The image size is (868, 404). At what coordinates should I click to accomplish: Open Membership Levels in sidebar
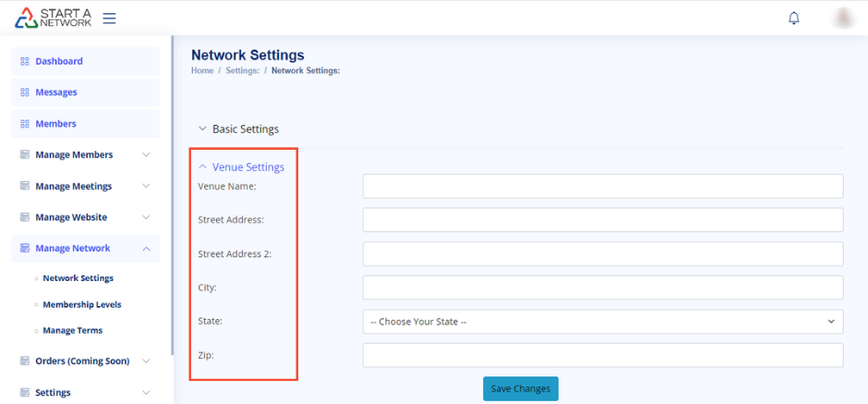[x=81, y=304]
